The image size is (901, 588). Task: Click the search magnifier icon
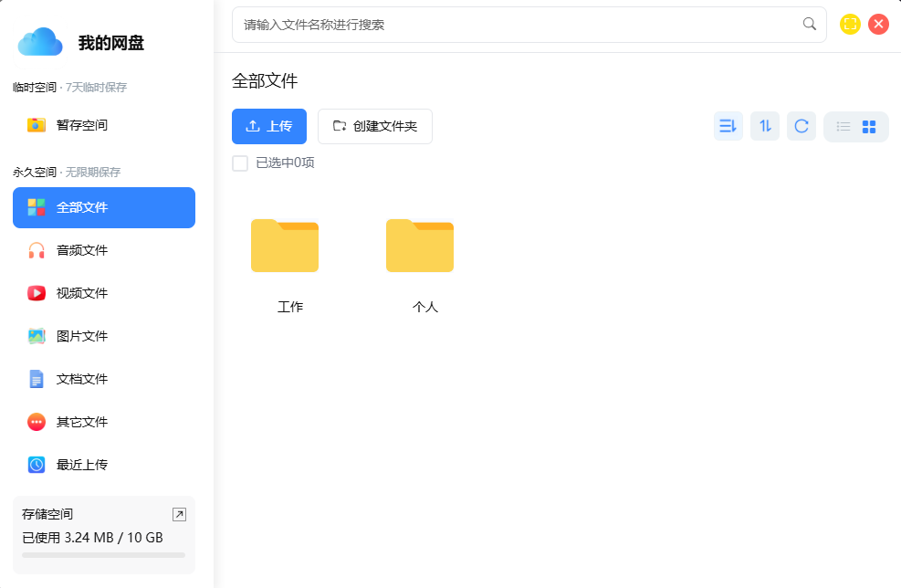click(x=809, y=25)
